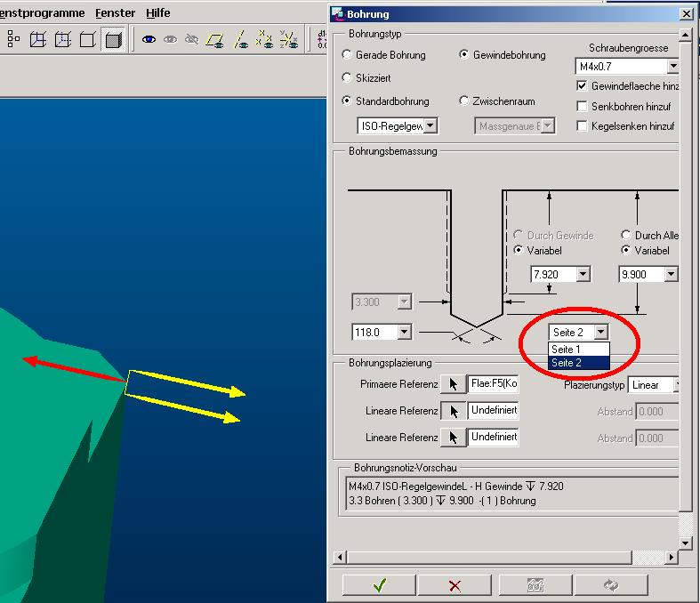Viewport: 700px width, 603px height.
Task: Select Skizziert radio button
Action: 347,77
